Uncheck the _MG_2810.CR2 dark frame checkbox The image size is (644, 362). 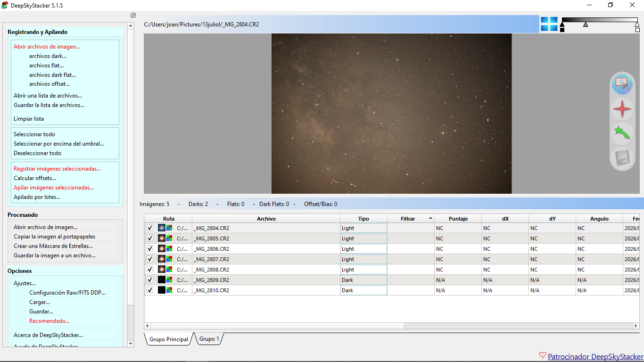coord(150,290)
